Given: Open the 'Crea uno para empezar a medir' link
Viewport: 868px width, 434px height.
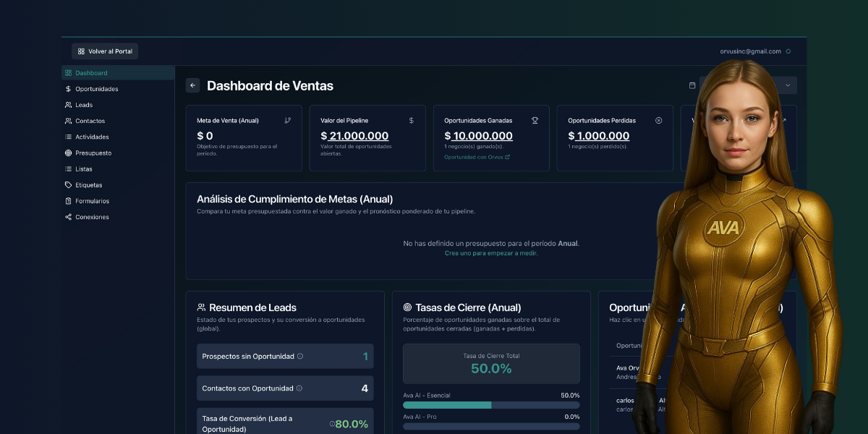Looking at the screenshot, I should (x=491, y=253).
